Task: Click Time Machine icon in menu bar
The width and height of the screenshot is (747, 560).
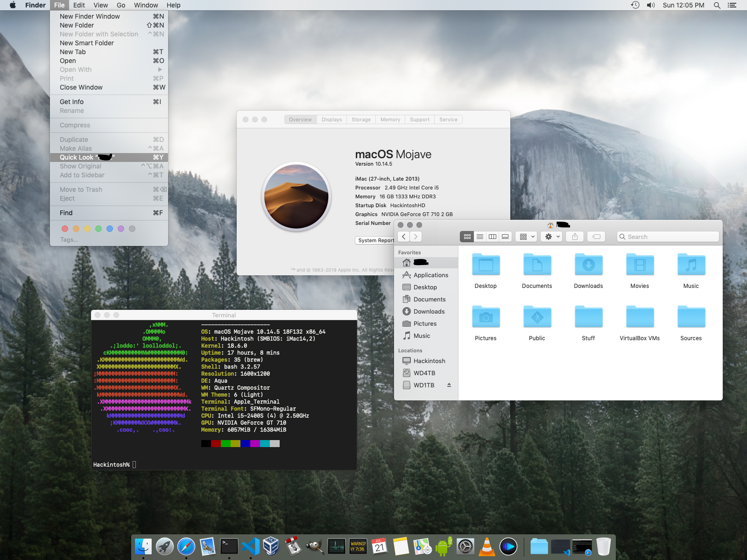Action: pyautogui.click(x=635, y=5)
